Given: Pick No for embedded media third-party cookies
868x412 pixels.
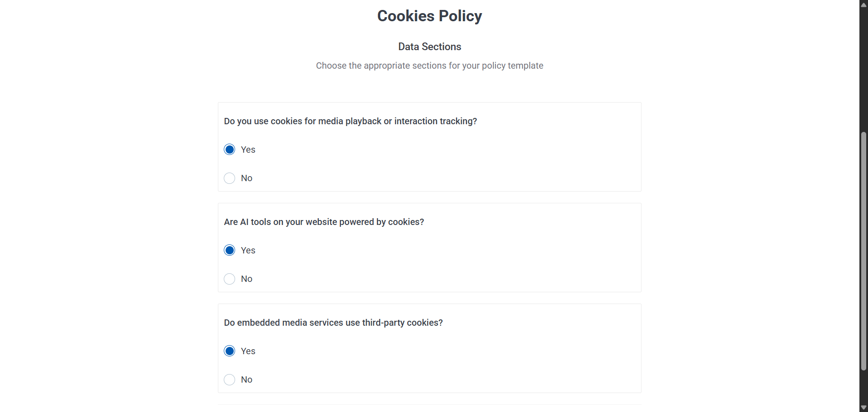Looking at the screenshot, I should [230, 379].
